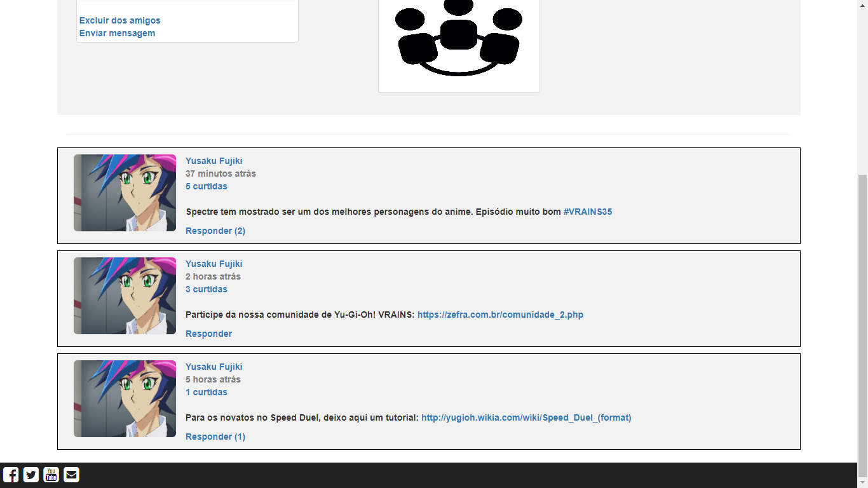Click the page scrollbar on the right
The height and width of the screenshot is (488, 868).
(x=864, y=318)
